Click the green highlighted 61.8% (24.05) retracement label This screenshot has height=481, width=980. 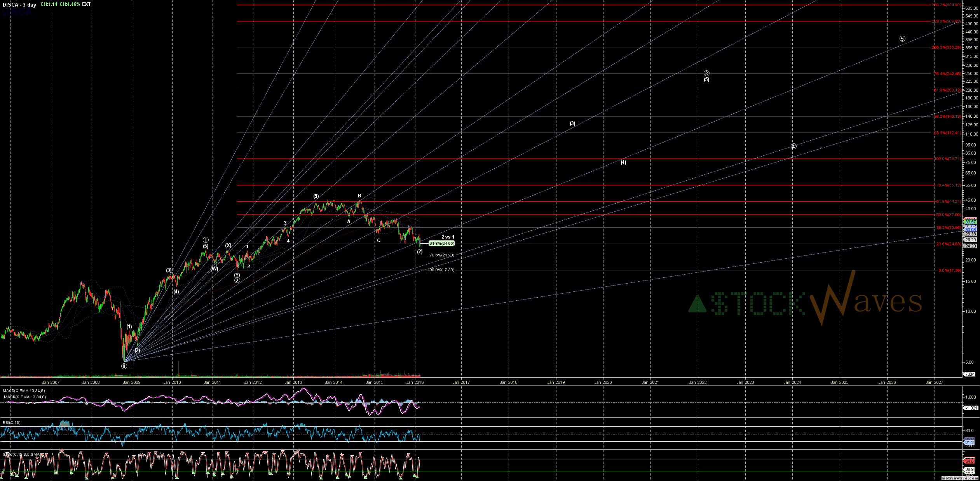click(441, 244)
